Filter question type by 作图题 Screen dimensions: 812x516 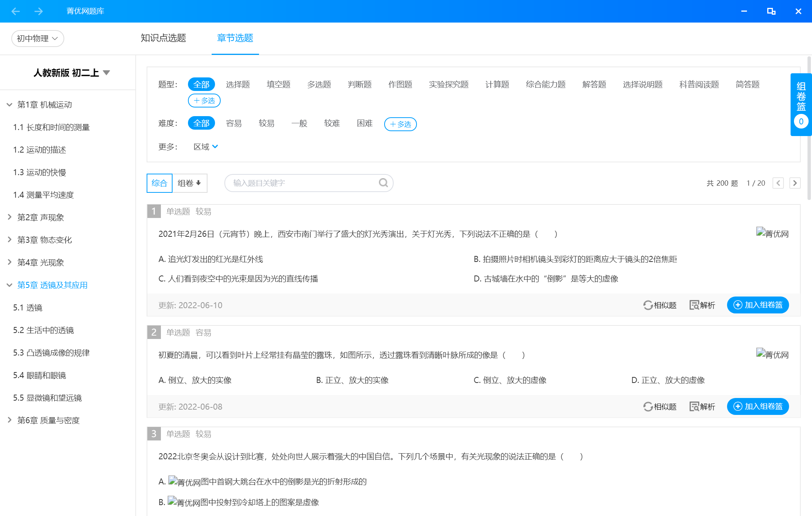[400, 84]
